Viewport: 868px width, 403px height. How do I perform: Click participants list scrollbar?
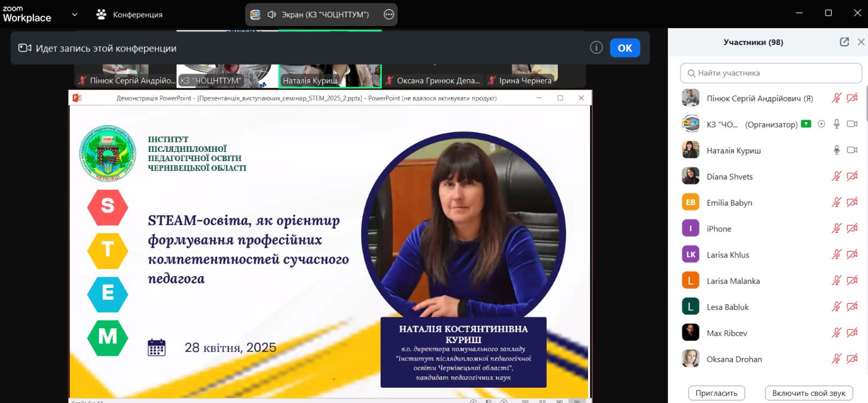[866, 103]
